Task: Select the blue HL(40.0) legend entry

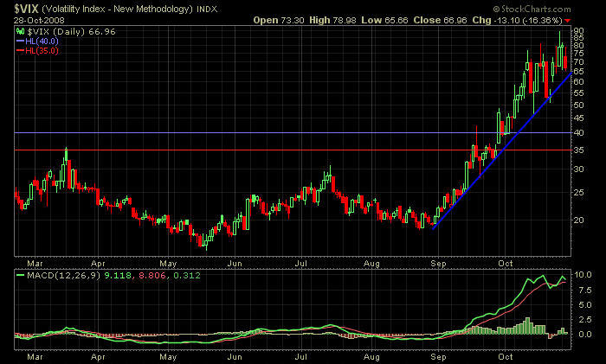Action: [x=37, y=41]
